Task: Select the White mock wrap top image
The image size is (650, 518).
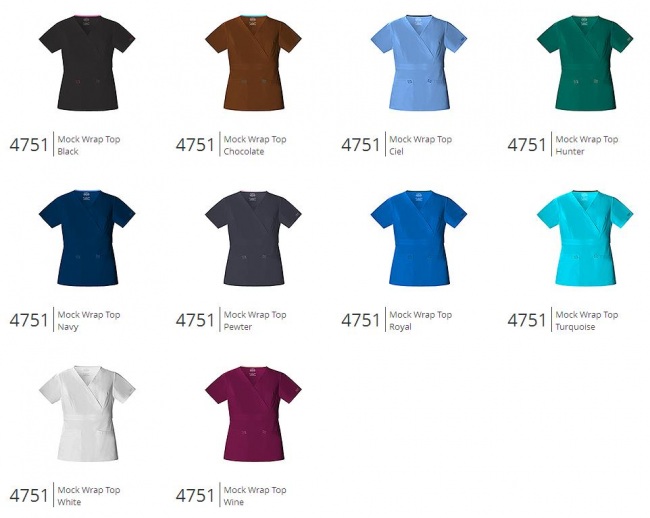Action: tap(87, 413)
